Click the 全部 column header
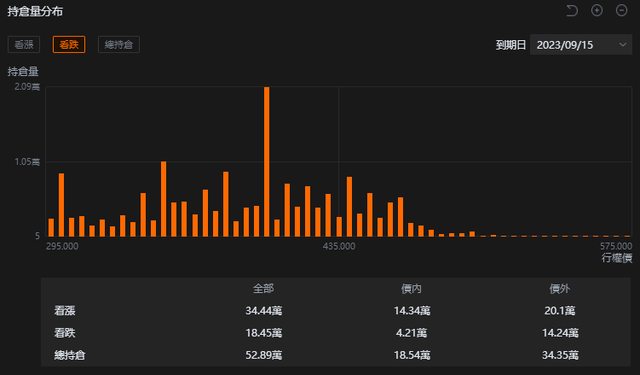This screenshot has width=640, height=375. coord(263,288)
